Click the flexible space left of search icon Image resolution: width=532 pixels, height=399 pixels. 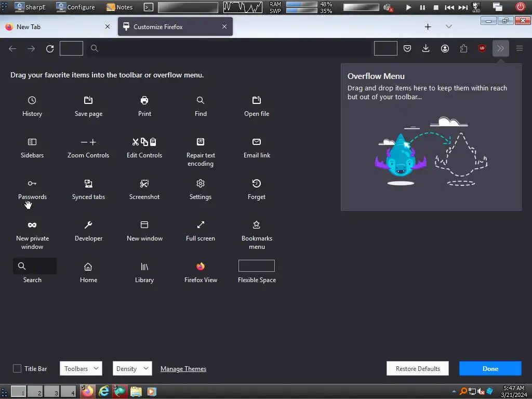(71, 48)
